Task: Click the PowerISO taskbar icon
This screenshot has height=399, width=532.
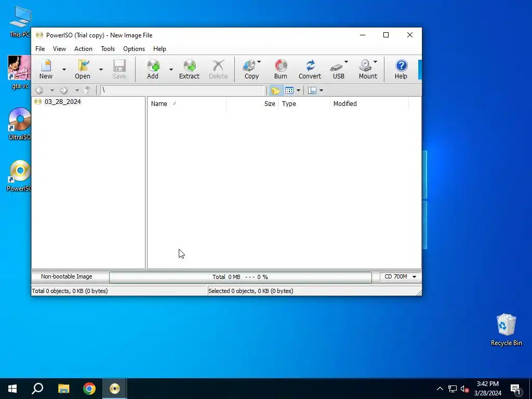Action: [115, 389]
